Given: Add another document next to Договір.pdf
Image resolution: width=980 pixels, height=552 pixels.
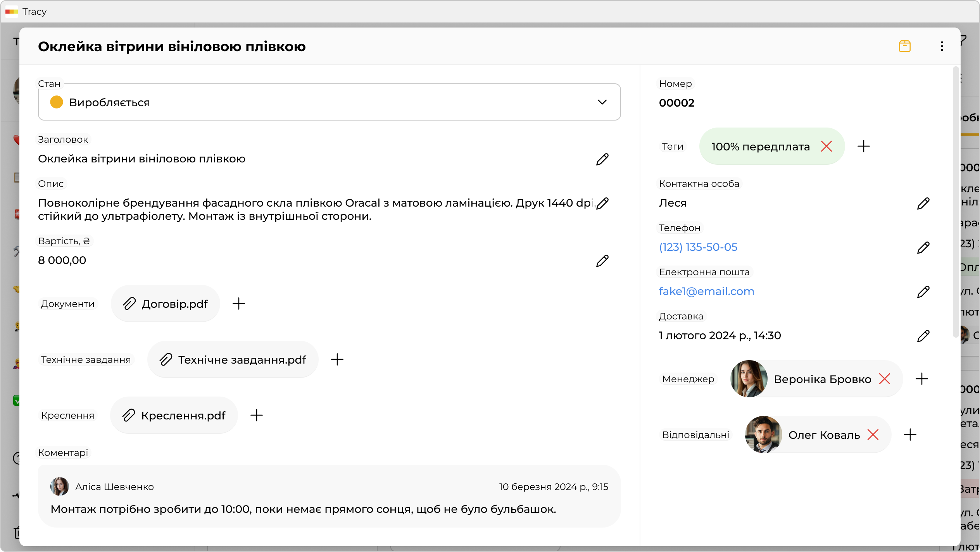Looking at the screenshot, I should click(238, 304).
